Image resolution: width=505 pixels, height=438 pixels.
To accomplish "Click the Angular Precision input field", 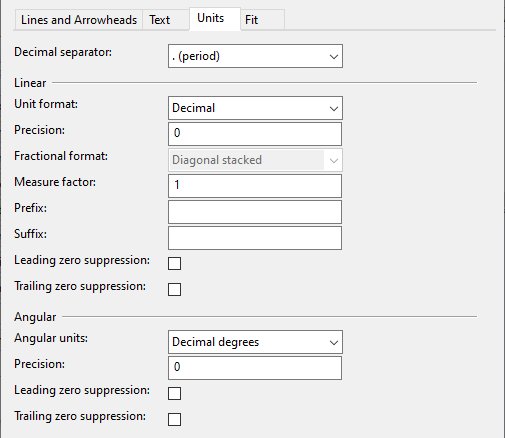I will pyautogui.click(x=255, y=368).
